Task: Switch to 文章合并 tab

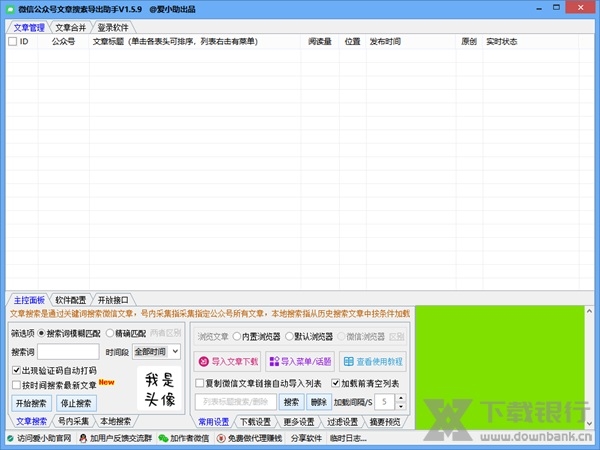Action: (x=70, y=28)
